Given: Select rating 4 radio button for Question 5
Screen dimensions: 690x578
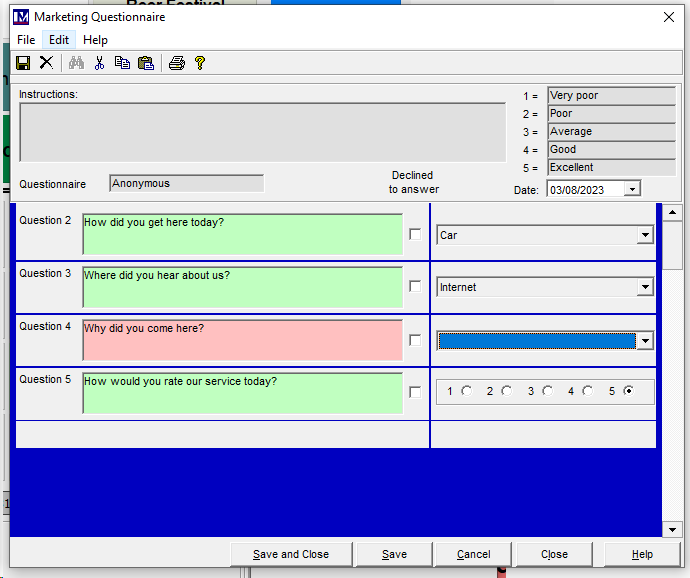Looking at the screenshot, I should tap(588, 391).
